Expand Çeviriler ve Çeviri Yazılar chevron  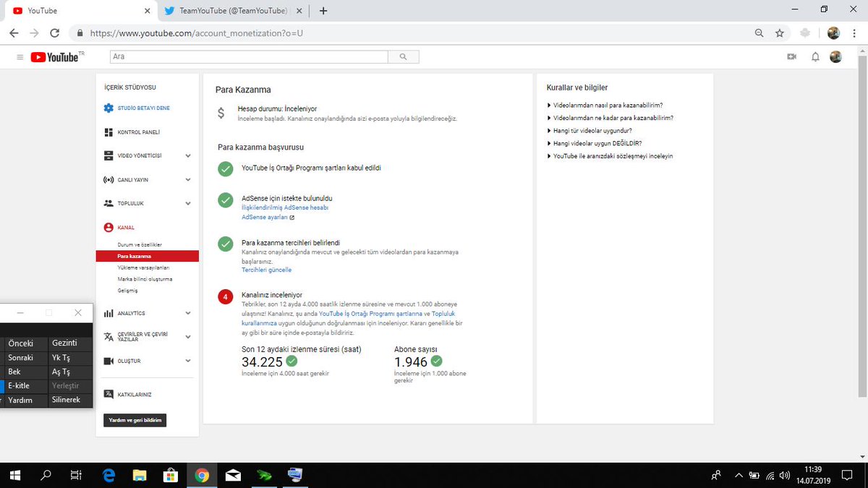188,337
